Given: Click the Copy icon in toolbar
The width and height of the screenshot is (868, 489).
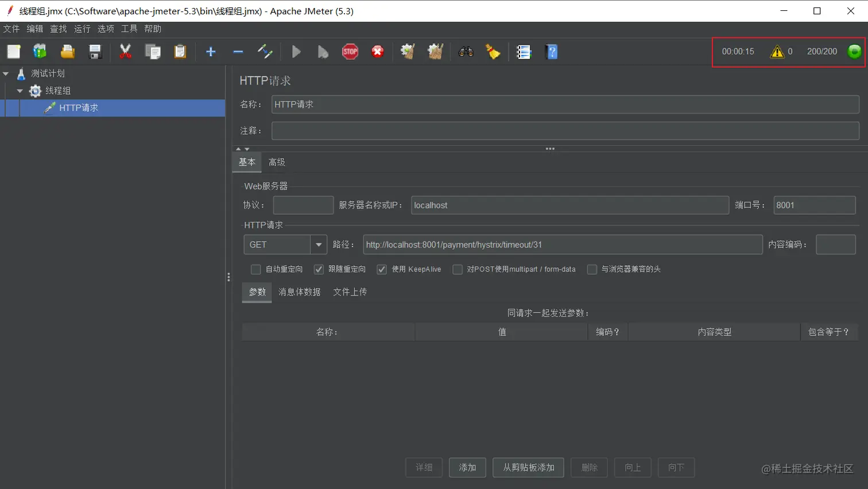Looking at the screenshot, I should click(153, 52).
